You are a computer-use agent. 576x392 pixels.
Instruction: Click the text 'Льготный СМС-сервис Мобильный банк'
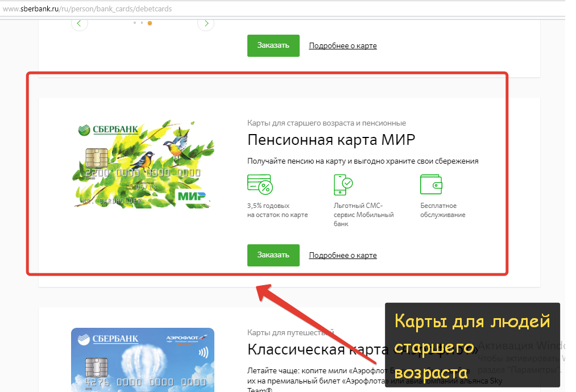tap(364, 215)
